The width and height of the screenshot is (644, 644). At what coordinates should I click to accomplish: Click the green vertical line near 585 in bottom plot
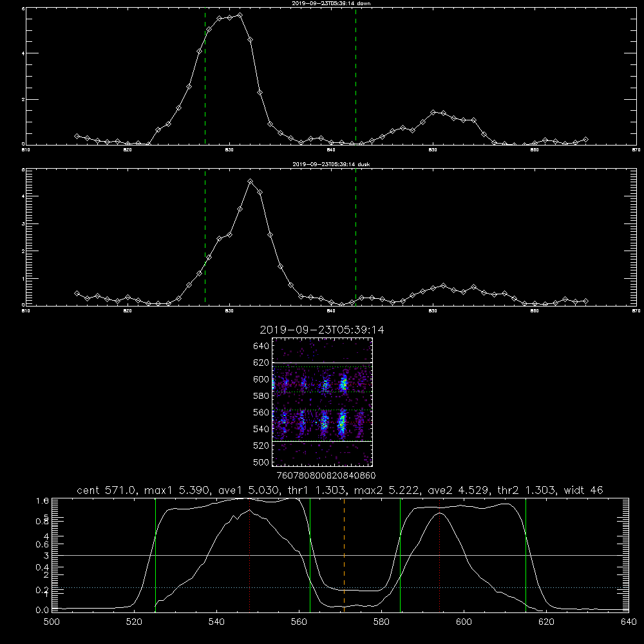coord(401,555)
